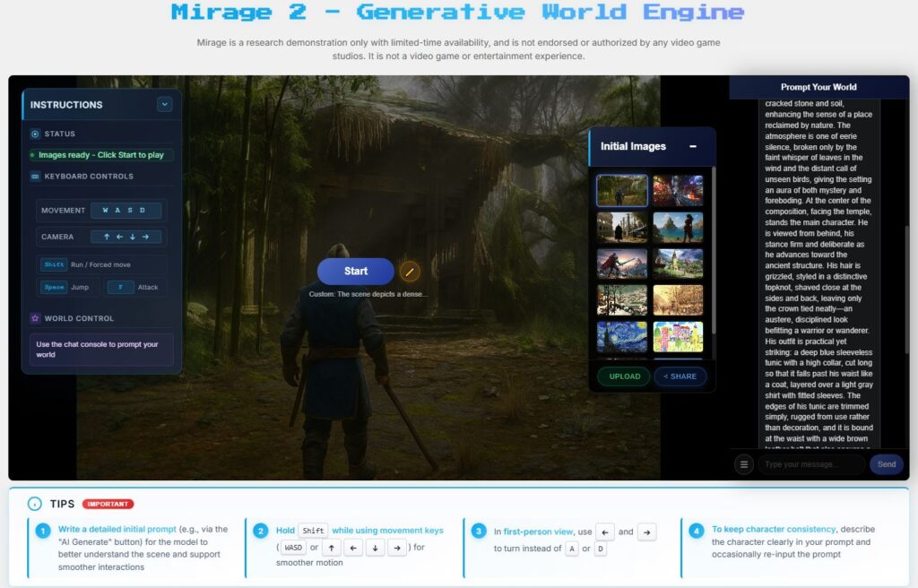
Task: Click the green dot beside Images ready
Action: (30, 154)
